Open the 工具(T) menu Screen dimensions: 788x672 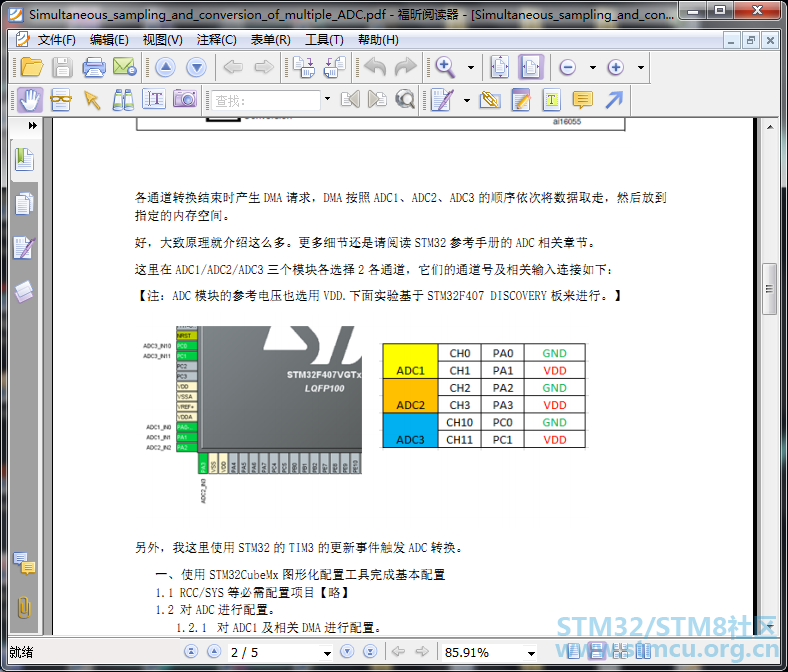[324, 40]
